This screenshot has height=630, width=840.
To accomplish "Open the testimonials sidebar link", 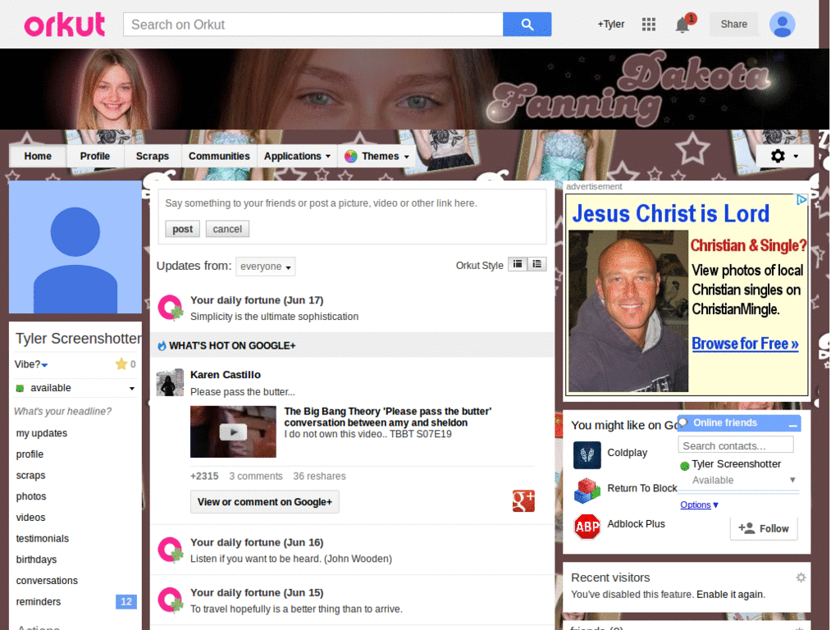I will tap(43, 539).
